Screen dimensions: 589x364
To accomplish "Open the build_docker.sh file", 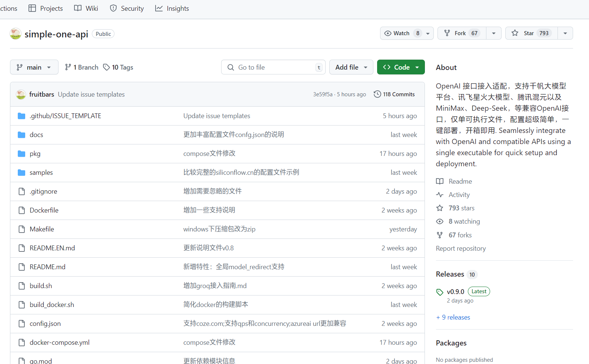I will pyautogui.click(x=52, y=305).
